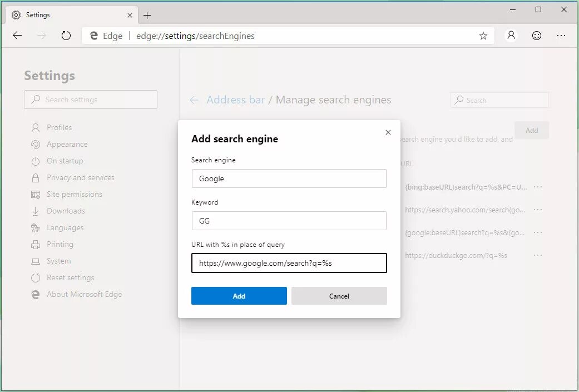The width and height of the screenshot is (579, 392).
Task: Click the Downloads arrow icon in sidebar
Action: pyautogui.click(x=36, y=211)
